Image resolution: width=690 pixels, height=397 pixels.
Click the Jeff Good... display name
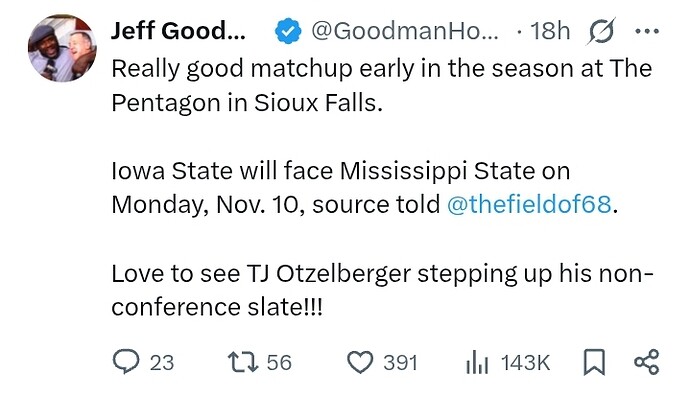[x=178, y=31]
